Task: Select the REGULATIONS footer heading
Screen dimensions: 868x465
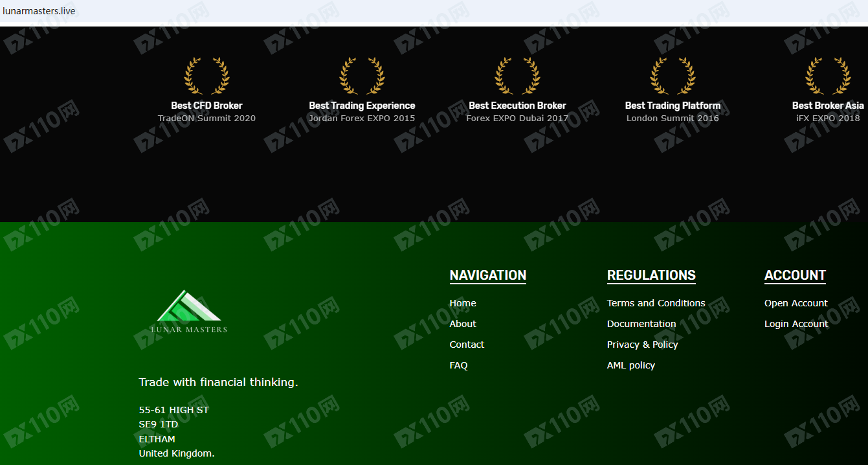Action: point(651,275)
